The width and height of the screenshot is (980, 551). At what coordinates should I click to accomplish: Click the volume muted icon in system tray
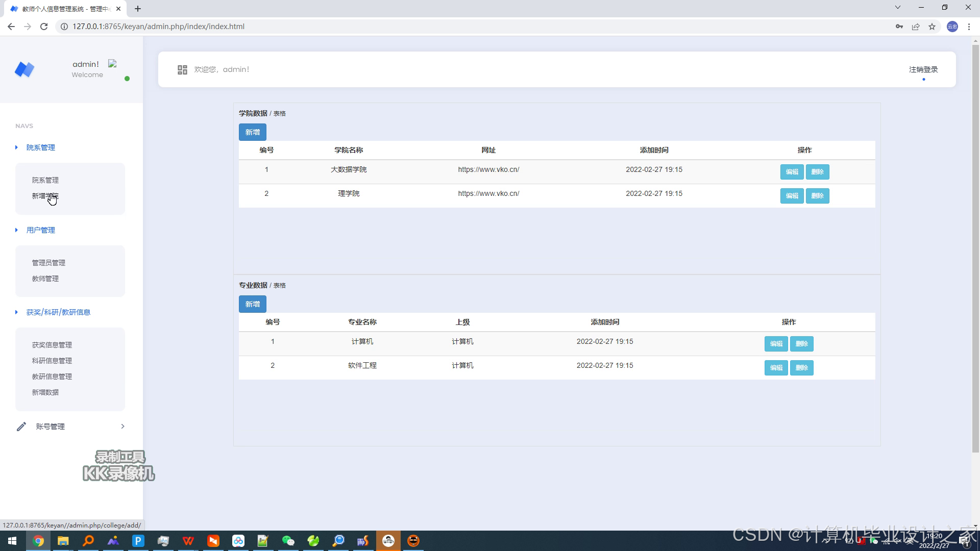tap(897, 541)
